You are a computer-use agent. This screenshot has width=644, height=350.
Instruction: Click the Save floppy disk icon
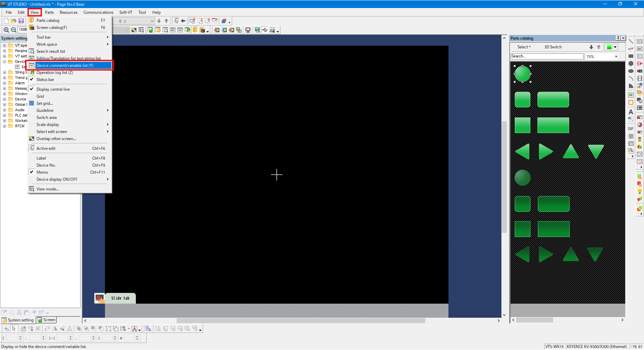(x=21, y=21)
